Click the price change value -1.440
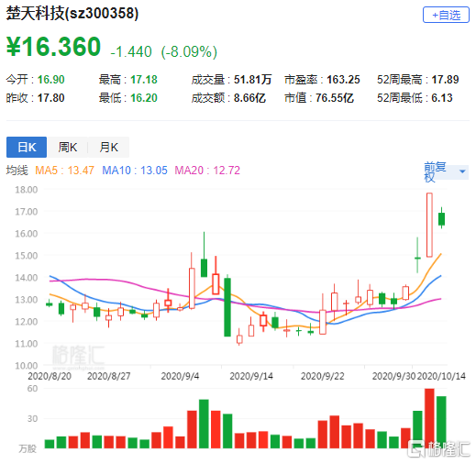 point(131,51)
